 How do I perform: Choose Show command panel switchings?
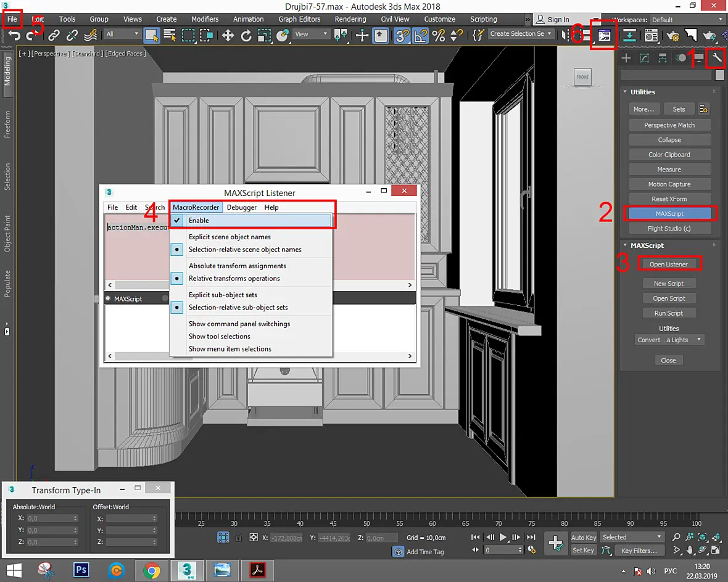[251, 324]
